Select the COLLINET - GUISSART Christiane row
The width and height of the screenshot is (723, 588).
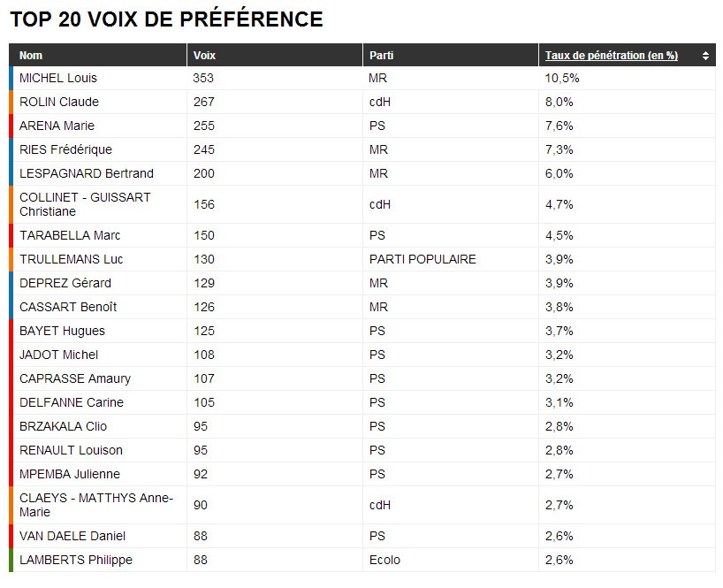click(x=362, y=204)
